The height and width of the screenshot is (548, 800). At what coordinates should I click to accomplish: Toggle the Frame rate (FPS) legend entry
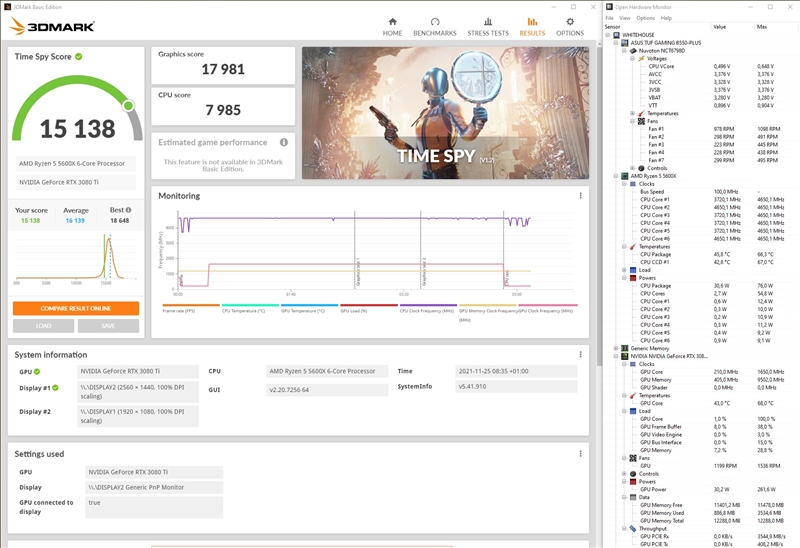(x=191, y=308)
